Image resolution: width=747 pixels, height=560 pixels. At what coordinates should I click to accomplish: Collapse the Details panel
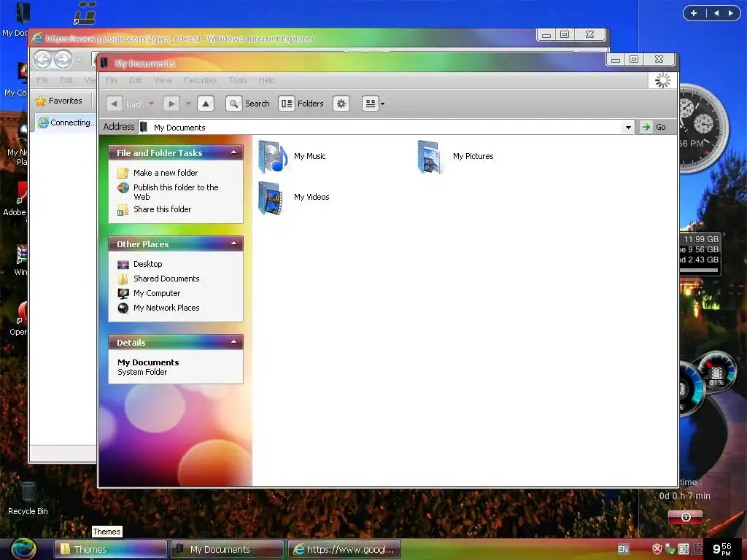(234, 342)
